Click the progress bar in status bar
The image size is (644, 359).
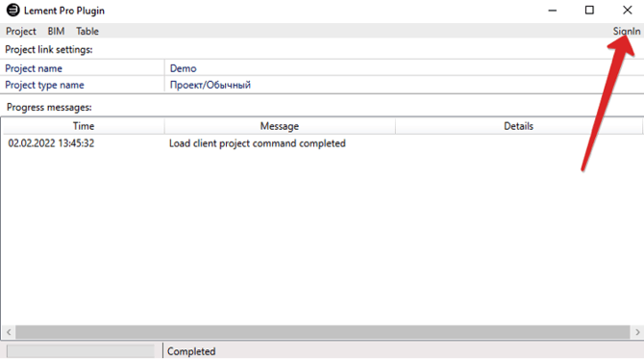tap(81, 351)
